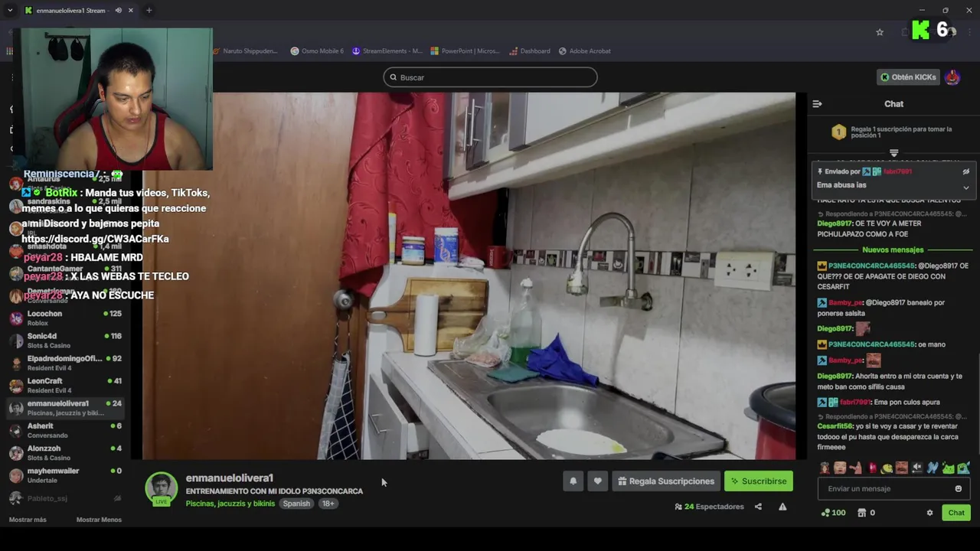This screenshot has width=980, height=551.
Task: Open the Adobe Acrobat bookmark
Action: point(585,51)
